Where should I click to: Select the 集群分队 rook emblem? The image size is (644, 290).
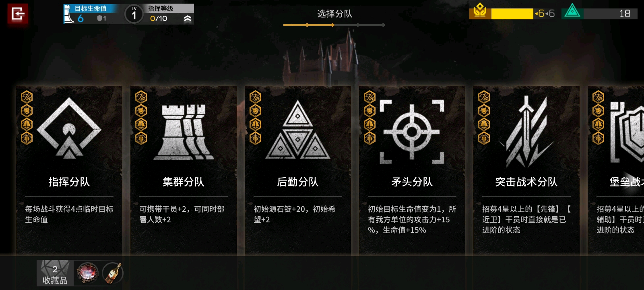point(184,131)
